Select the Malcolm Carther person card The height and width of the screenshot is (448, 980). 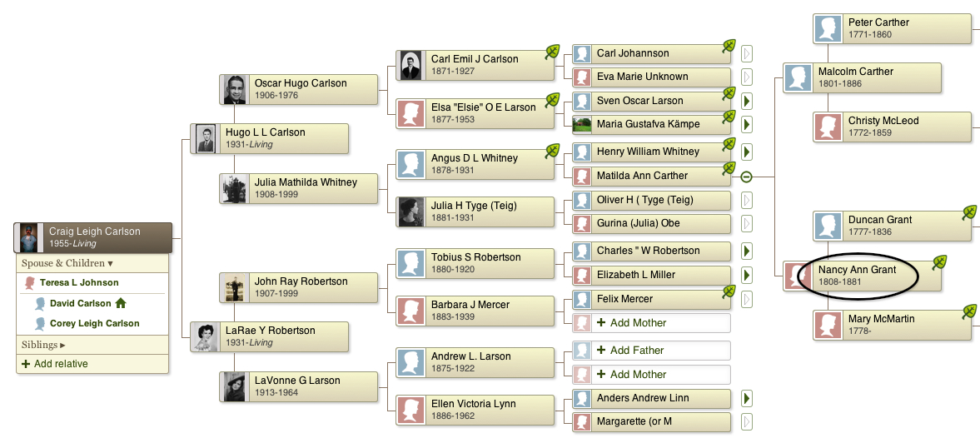863,77
